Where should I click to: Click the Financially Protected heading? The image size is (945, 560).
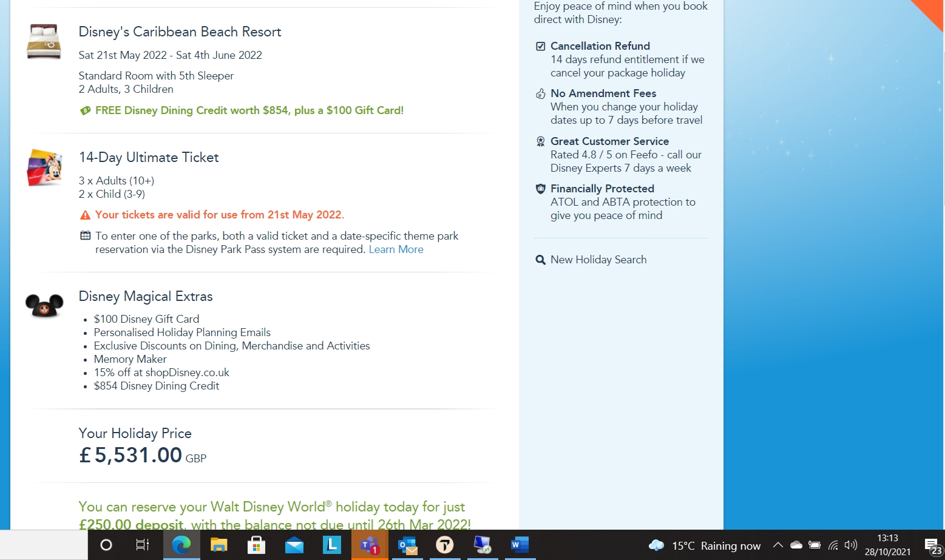click(602, 189)
